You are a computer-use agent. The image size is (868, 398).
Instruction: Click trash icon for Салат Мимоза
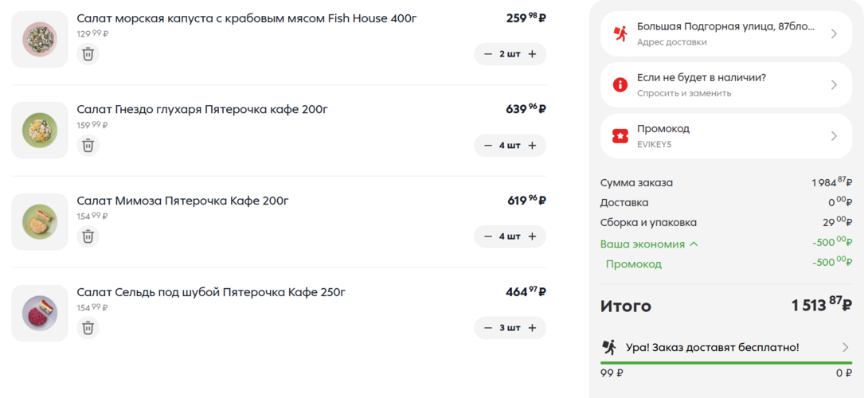[x=88, y=236]
